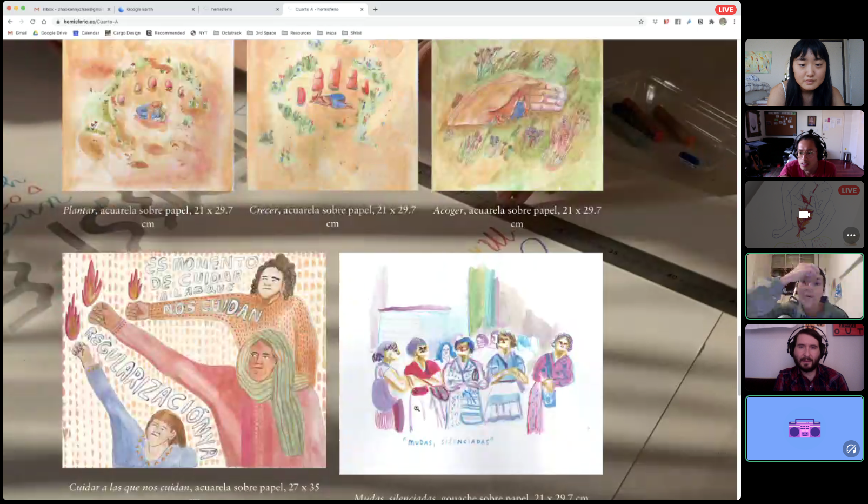Switch to the Gmail Inbox tab
This screenshot has height=504, width=868.
(71, 9)
